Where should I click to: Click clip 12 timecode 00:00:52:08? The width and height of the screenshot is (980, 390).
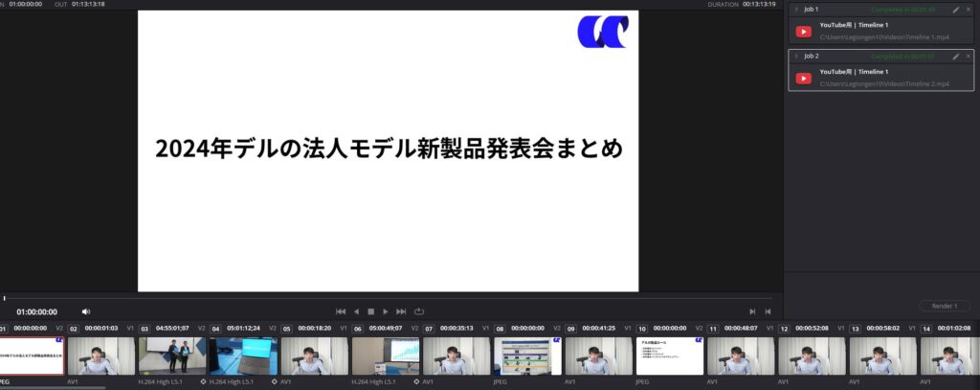click(x=813, y=328)
